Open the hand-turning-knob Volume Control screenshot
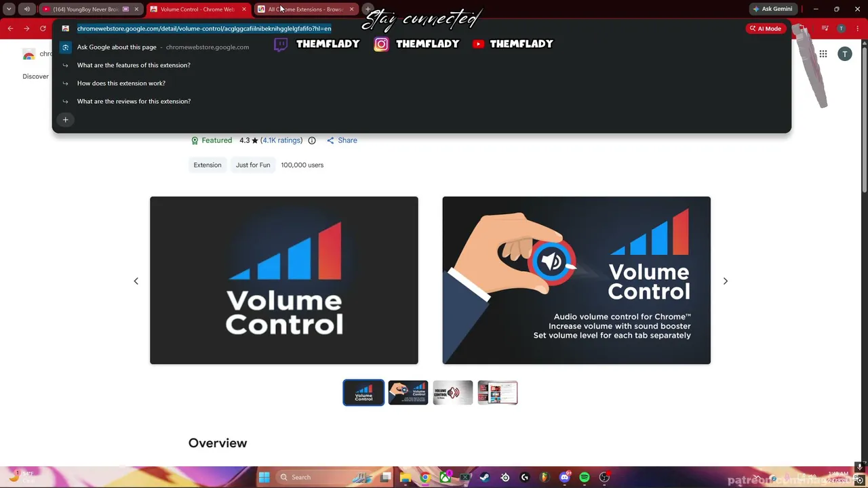Image resolution: width=868 pixels, height=488 pixels. (576, 281)
